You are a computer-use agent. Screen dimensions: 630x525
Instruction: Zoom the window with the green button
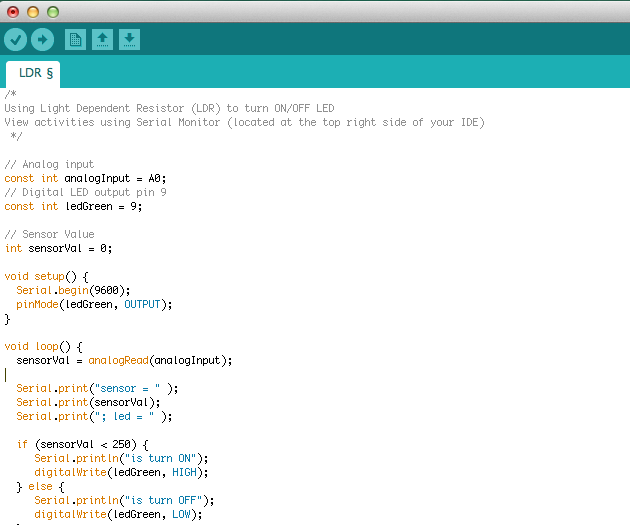pos(53,12)
